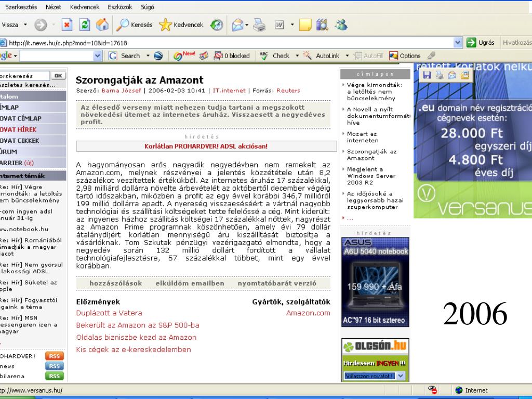The image size is (532, 399).
Task: Open the Mail button dropdown arrow
Action: pos(247,25)
